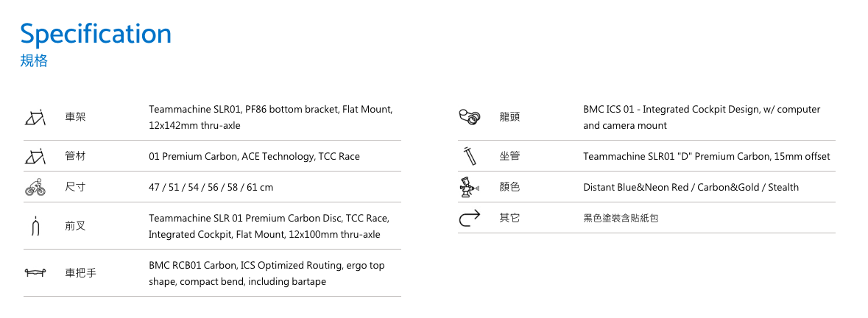868x318 pixels.
Task: Select the 01 Premium Carbon, ACE Technology text
Action: 232,157
